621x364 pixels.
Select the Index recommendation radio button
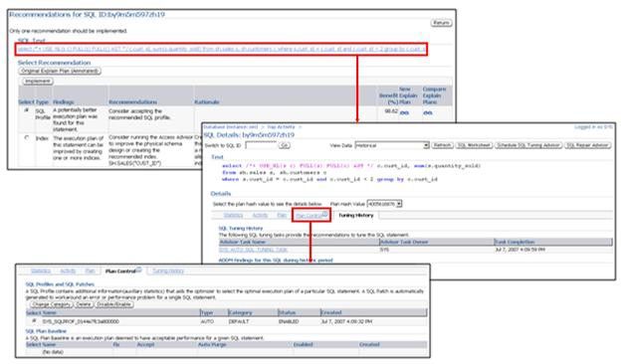click(x=27, y=137)
